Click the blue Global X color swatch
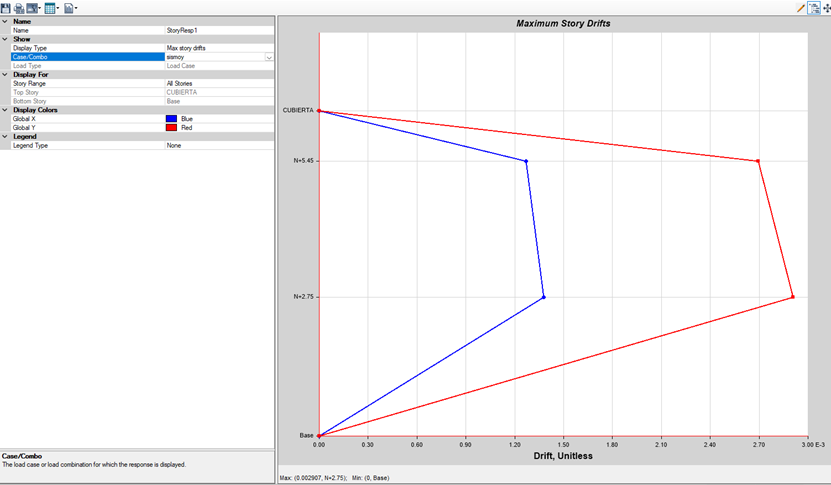The width and height of the screenshot is (831, 485). point(171,119)
